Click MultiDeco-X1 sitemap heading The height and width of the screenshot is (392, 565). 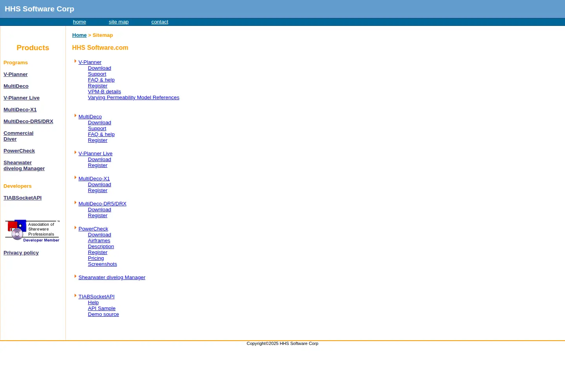click(x=94, y=179)
